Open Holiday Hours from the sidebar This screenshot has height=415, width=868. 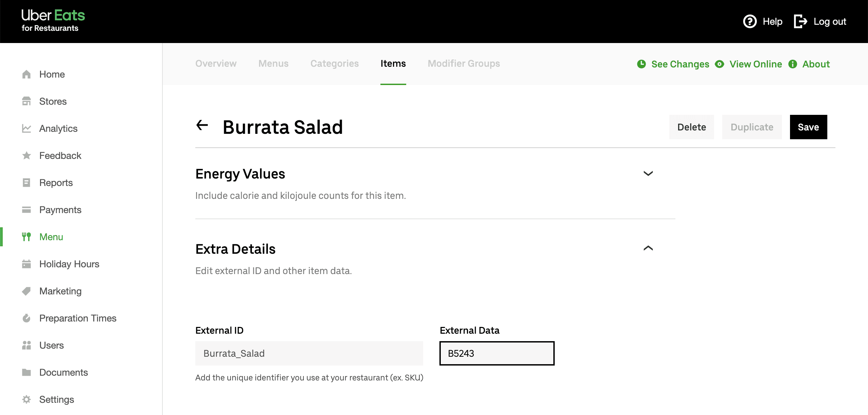coord(69,264)
